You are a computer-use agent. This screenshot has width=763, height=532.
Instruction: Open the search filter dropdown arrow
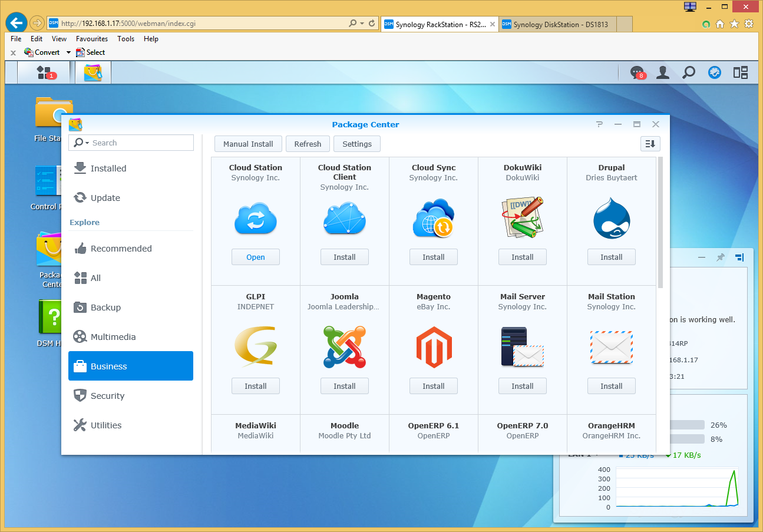click(87, 143)
